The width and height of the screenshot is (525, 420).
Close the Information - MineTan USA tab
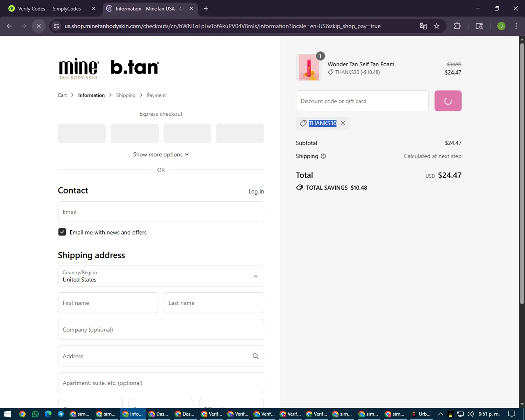191,8
